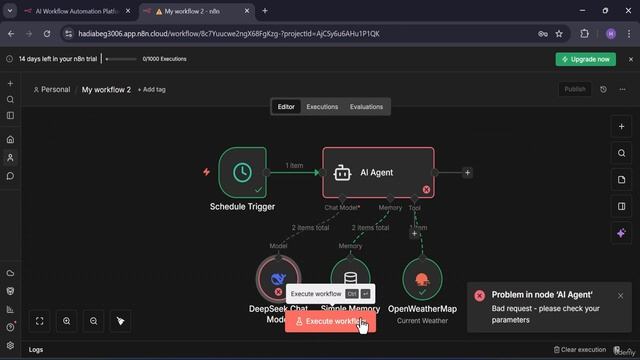Open the workflow three-dot options menu
Image resolution: width=640 pixels, height=360 pixels.
[x=622, y=89]
